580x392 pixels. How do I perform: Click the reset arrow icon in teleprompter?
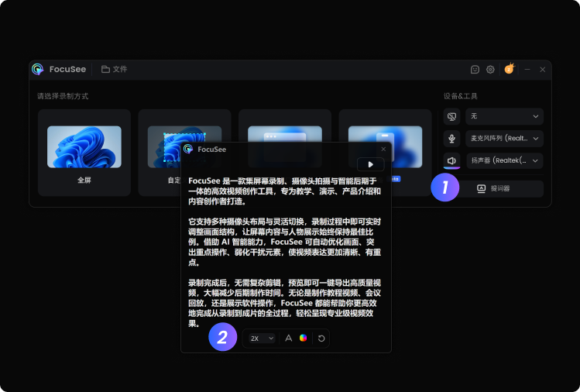321,339
